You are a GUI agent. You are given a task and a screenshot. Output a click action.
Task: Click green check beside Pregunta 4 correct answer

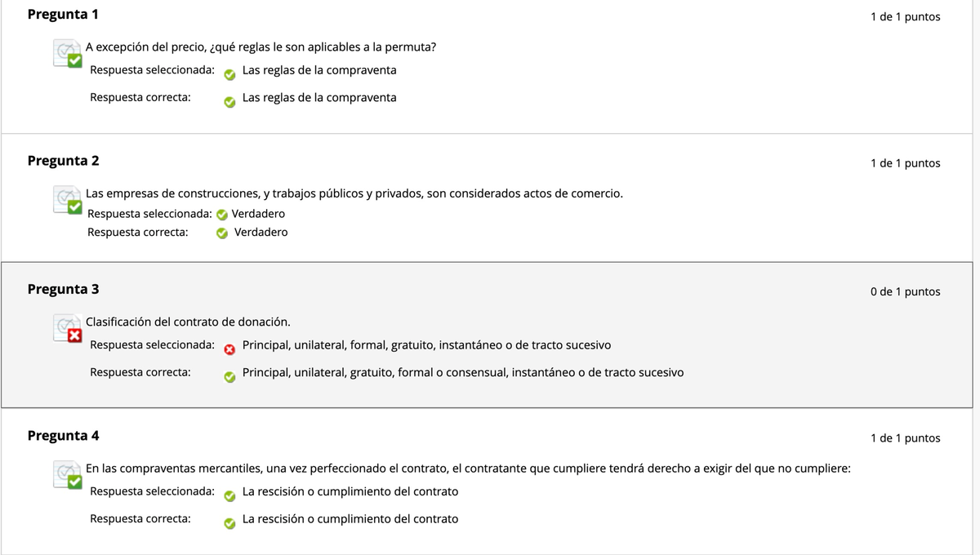(x=230, y=523)
